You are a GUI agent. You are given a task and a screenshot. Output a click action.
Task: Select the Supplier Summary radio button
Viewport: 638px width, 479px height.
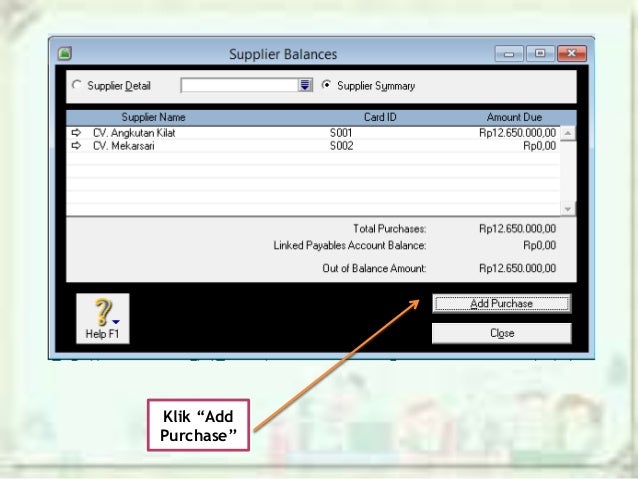click(326, 85)
